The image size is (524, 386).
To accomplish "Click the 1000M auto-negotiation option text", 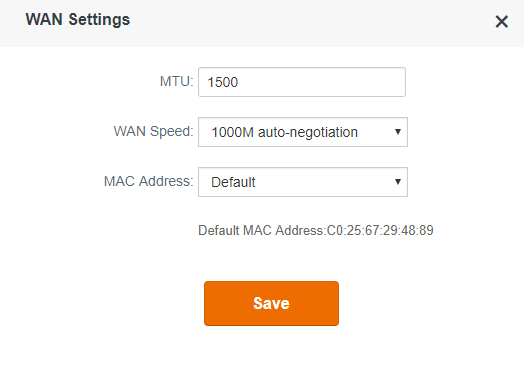I will pyautogui.click(x=284, y=132).
